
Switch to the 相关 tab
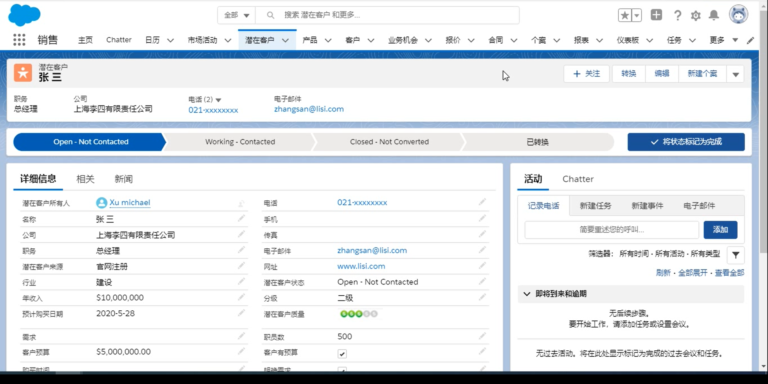85,179
